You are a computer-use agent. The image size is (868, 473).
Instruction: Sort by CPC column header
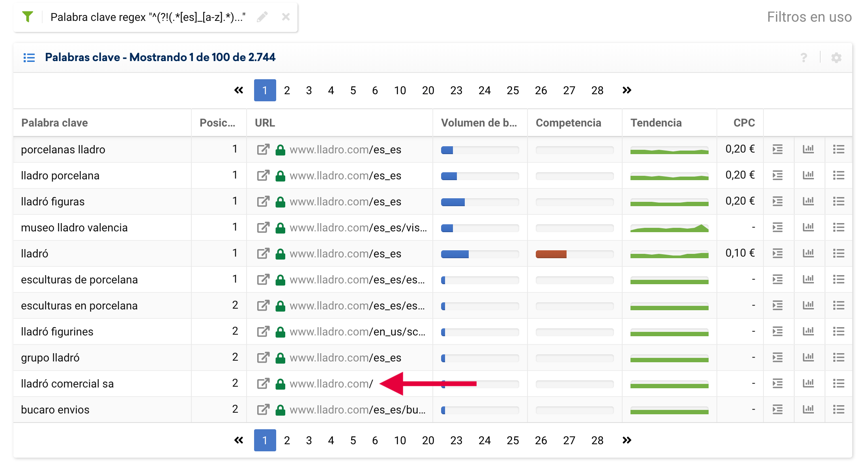click(x=744, y=123)
